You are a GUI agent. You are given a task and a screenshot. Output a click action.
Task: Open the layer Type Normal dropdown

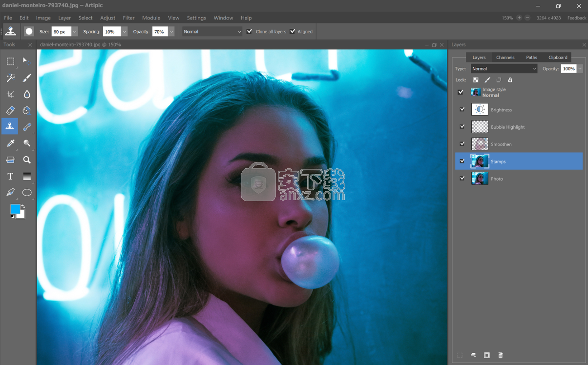click(504, 69)
